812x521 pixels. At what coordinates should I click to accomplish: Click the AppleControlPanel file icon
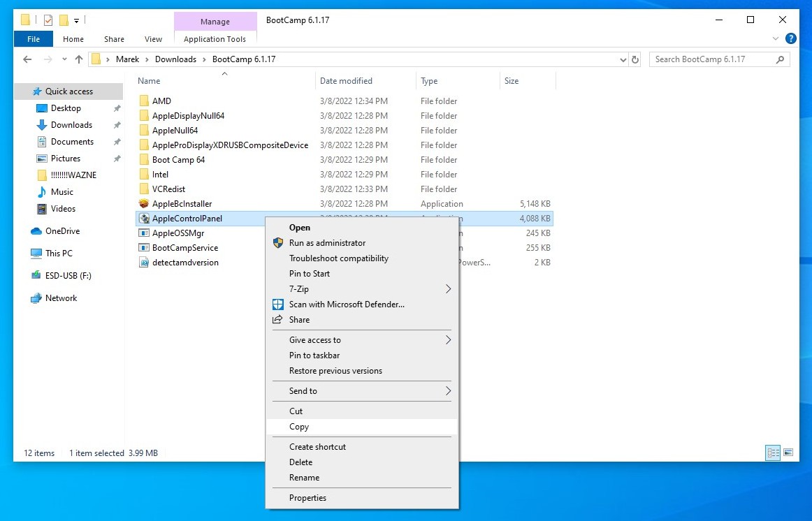[x=144, y=219]
